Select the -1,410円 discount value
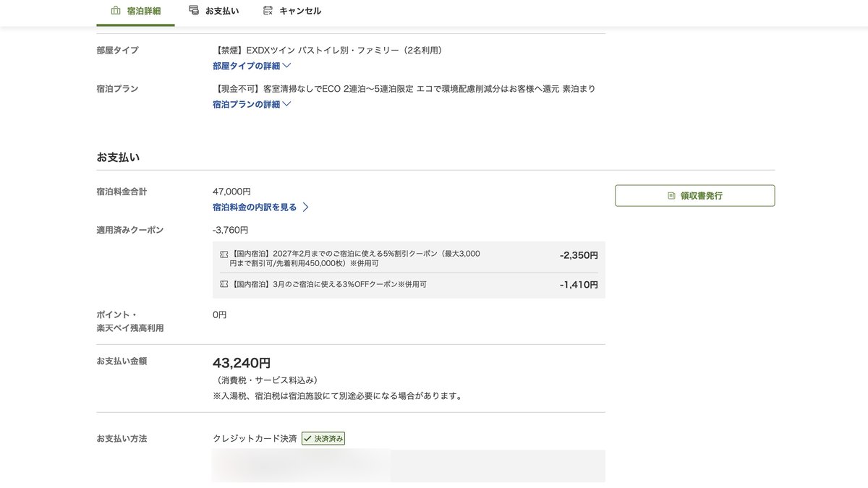Screen dimensions: 868x488 (x=579, y=285)
